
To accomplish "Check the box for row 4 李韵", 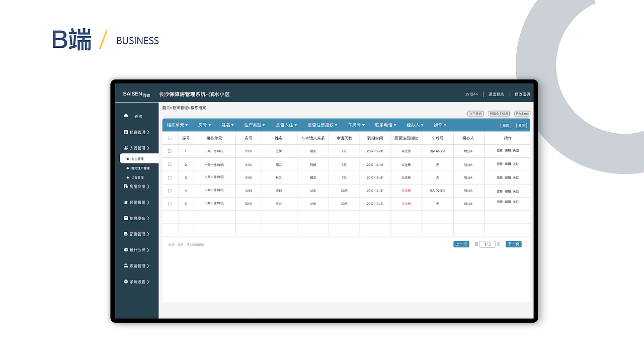I will point(170,191).
